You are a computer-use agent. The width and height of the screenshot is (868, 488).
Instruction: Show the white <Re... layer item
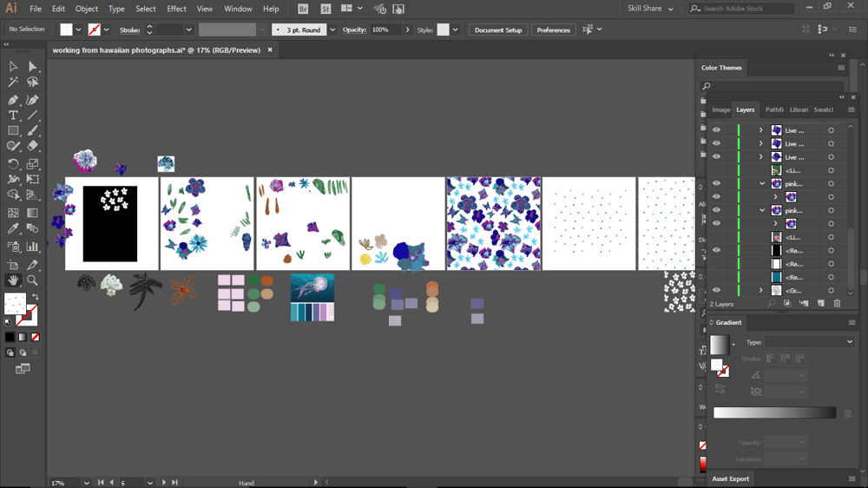click(716, 264)
